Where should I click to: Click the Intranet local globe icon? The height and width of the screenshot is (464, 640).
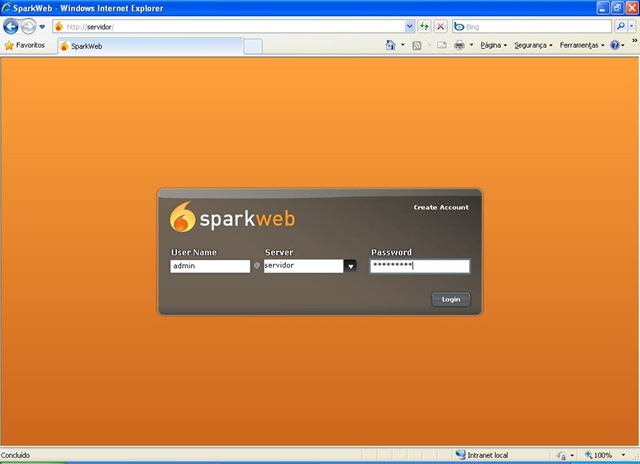[460, 454]
